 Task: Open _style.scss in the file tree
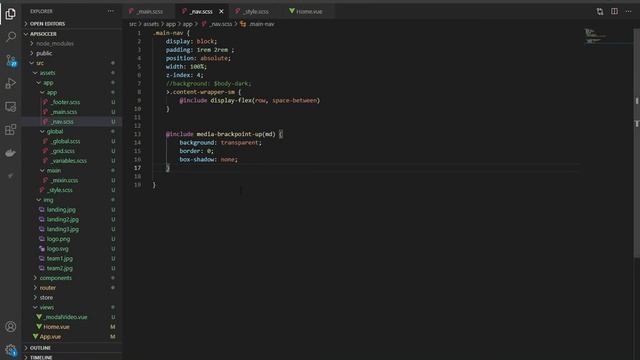pos(60,190)
